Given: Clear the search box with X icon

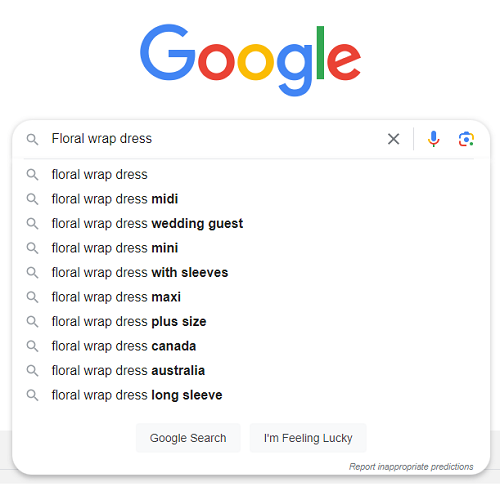Looking at the screenshot, I should coord(394,139).
